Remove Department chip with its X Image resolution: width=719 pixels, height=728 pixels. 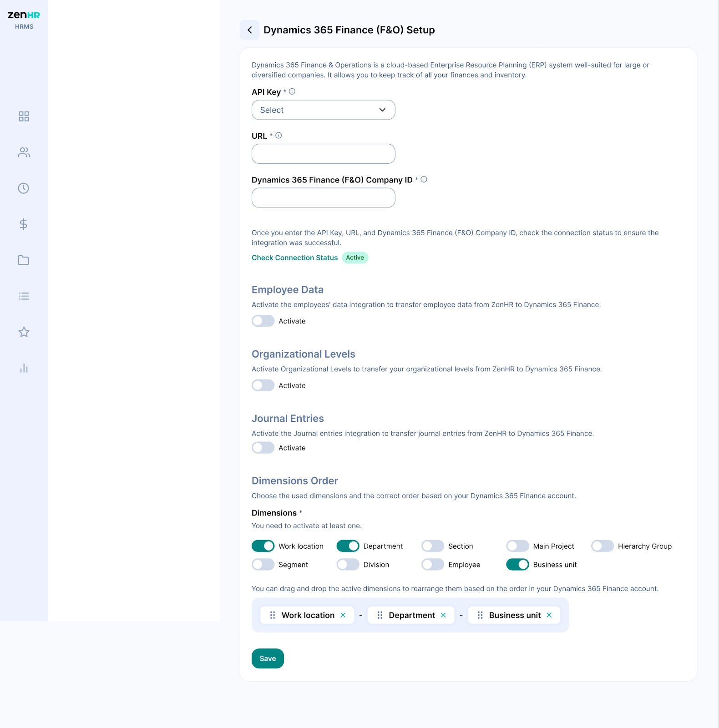tap(443, 615)
